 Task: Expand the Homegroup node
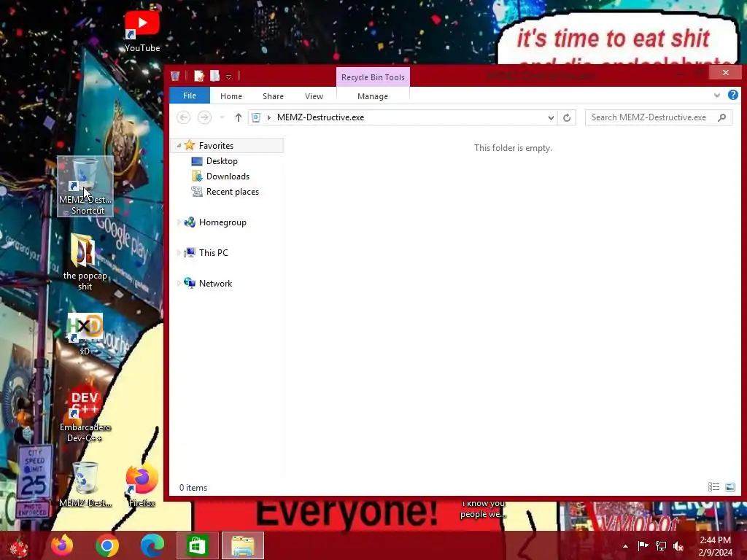pos(179,222)
